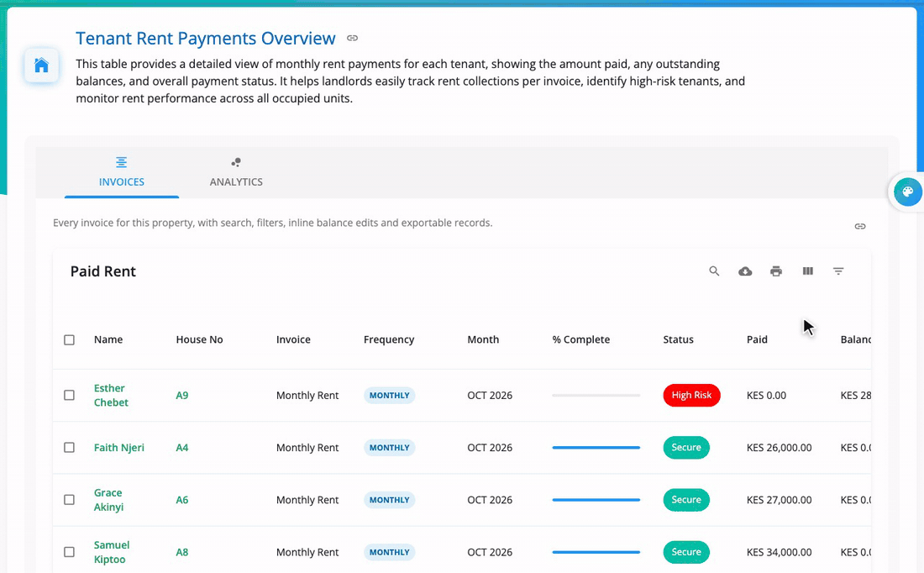Screen dimensions: 924x573
Task: Click KES 0.00 paid amount
Action: pyautogui.click(x=766, y=395)
